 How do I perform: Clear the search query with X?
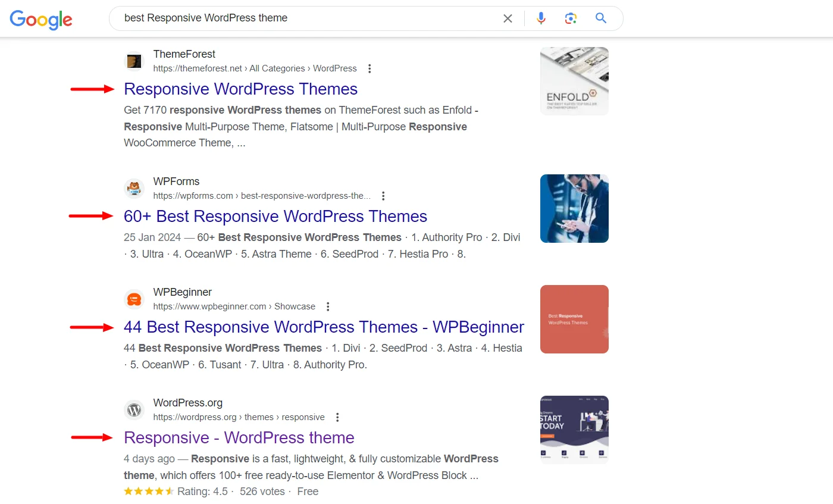point(508,18)
